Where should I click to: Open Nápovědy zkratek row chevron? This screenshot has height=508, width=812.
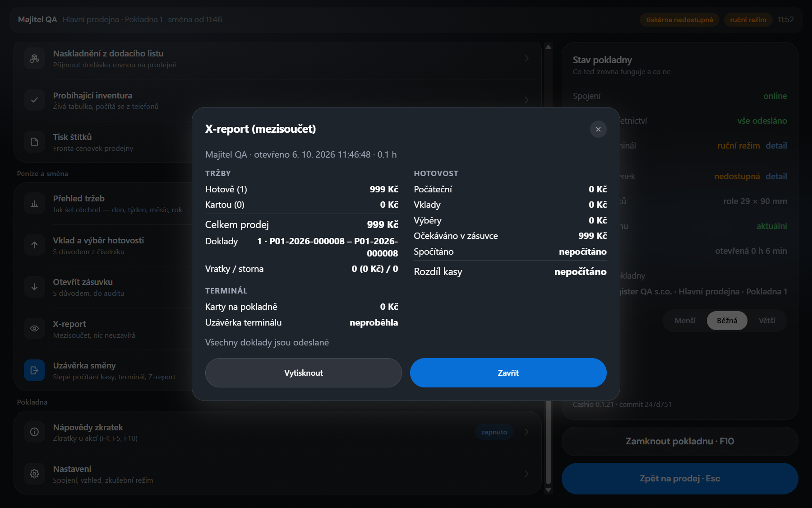526,432
